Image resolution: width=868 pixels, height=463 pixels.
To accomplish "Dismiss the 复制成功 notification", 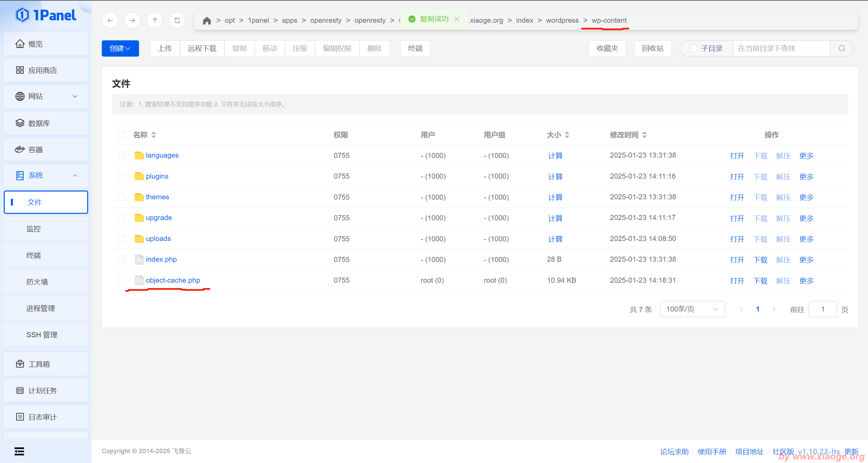I will [457, 19].
